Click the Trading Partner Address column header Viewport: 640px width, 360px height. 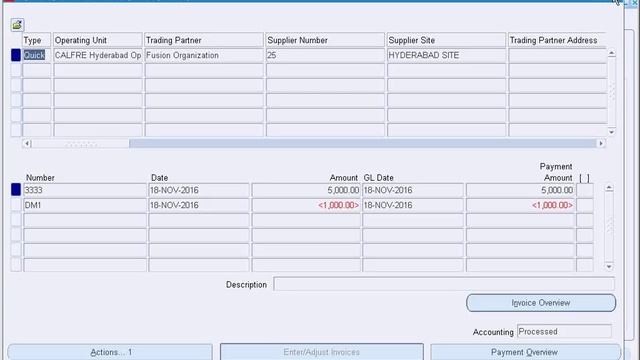click(x=557, y=40)
